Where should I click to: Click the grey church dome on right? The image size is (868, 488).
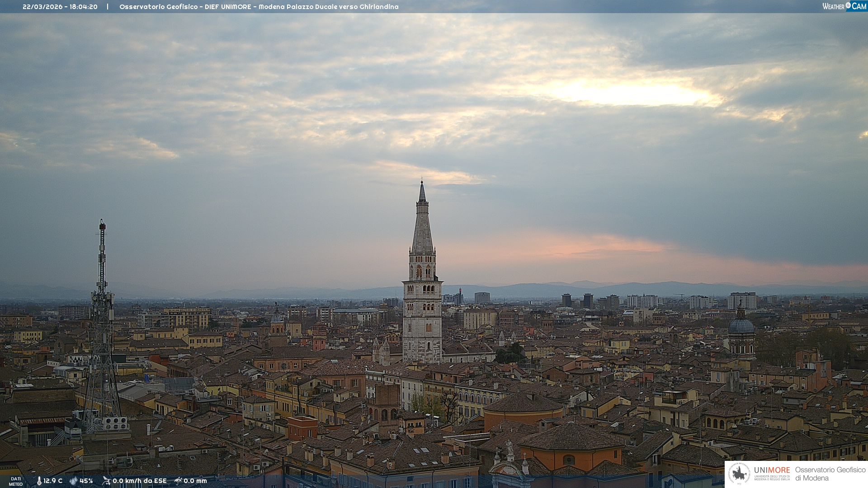coord(741,326)
